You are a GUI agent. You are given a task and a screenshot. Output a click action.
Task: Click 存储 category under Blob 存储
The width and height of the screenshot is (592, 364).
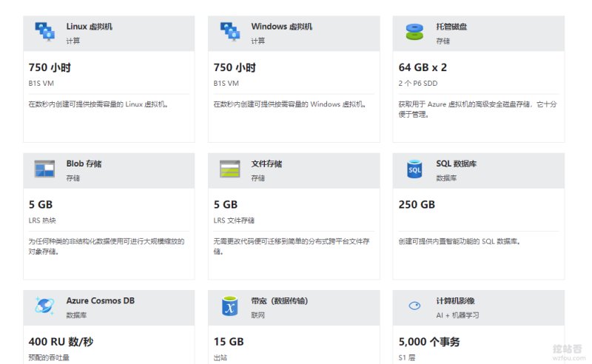point(73,178)
